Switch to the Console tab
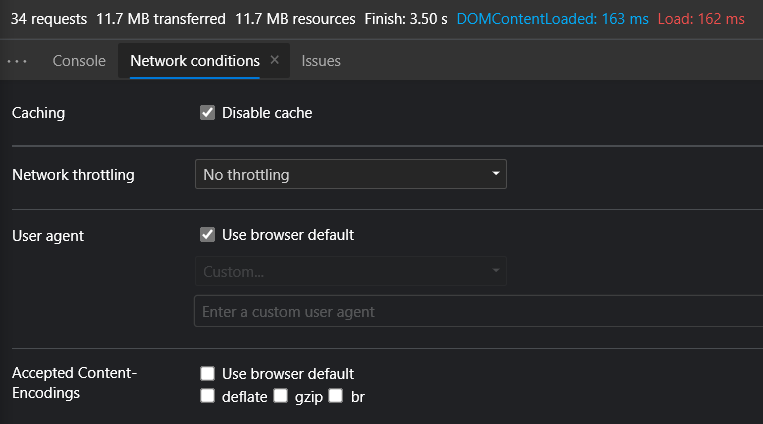 click(x=79, y=61)
